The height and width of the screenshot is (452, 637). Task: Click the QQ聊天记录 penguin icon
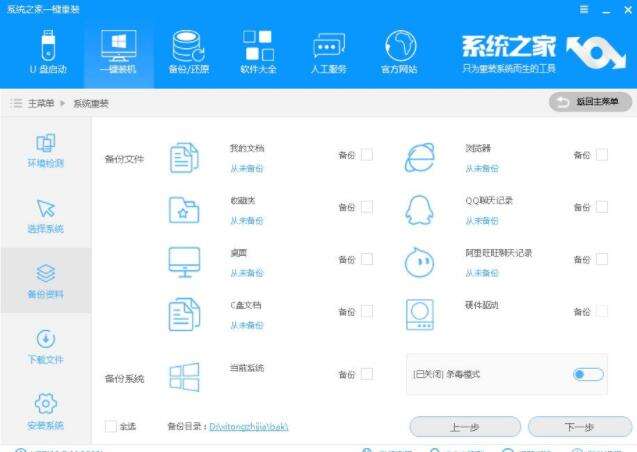tap(419, 210)
